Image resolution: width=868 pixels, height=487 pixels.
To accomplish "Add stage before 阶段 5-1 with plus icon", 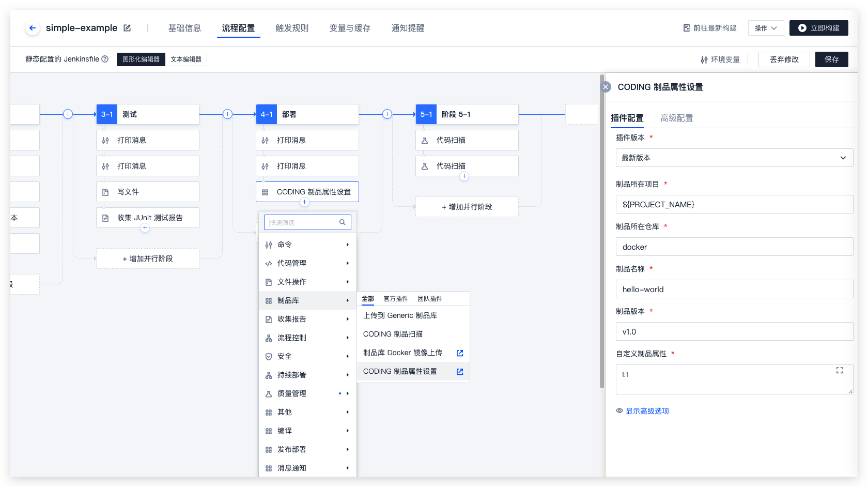I will coord(387,114).
